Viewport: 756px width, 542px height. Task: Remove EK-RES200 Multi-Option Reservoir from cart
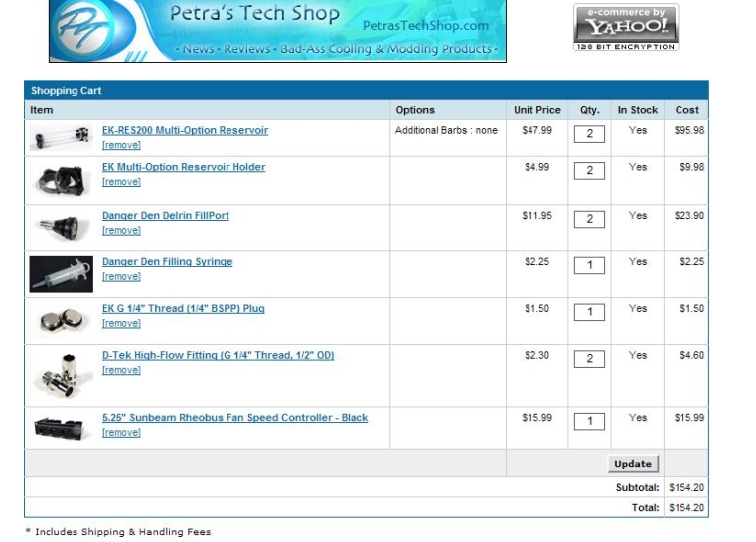(121, 145)
